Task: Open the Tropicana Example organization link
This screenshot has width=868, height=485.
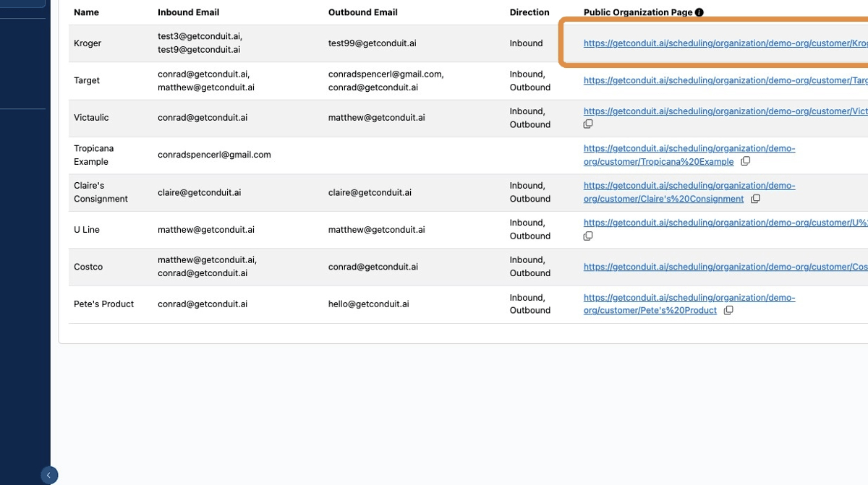Action: 689,155
